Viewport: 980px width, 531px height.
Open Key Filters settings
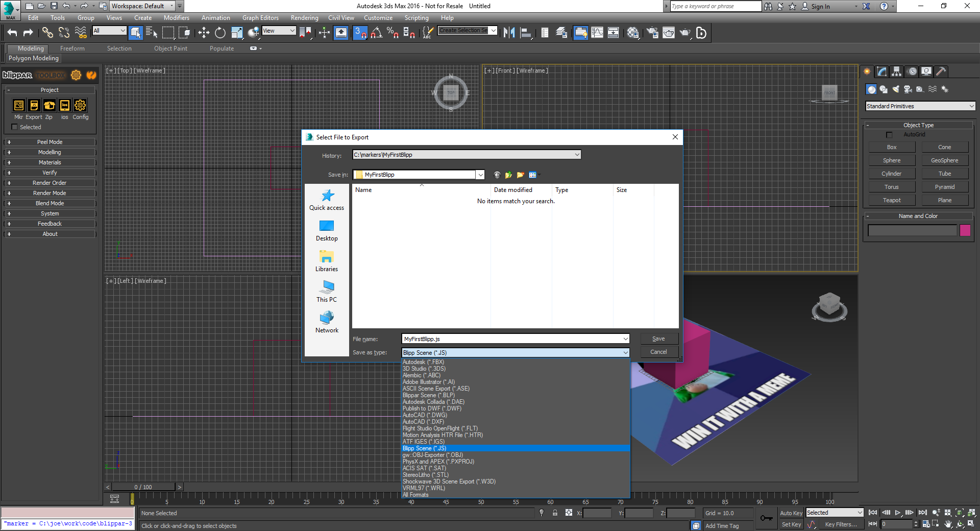coord(841,524)
